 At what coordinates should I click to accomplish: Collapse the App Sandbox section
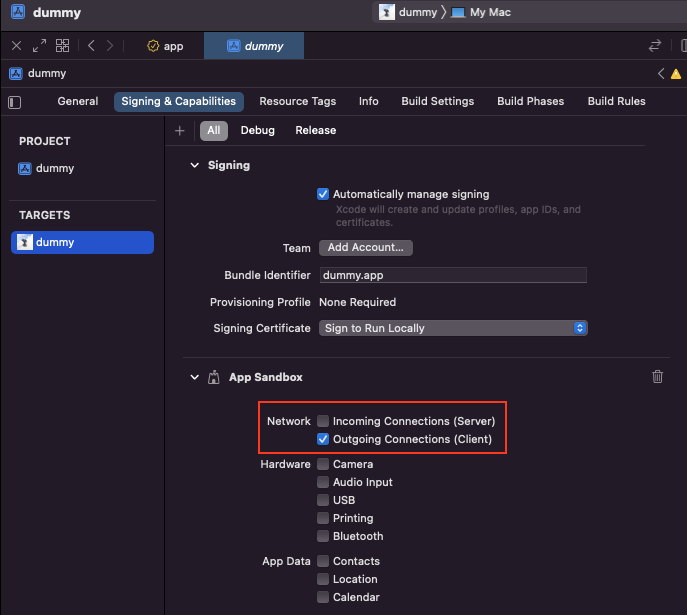(195, 377)
